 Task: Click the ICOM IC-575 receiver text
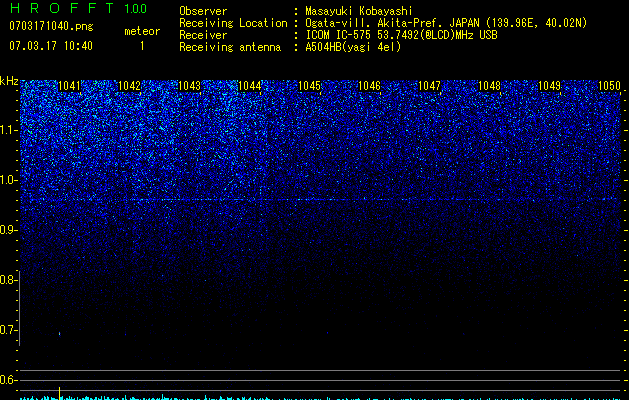pos(401,35)
